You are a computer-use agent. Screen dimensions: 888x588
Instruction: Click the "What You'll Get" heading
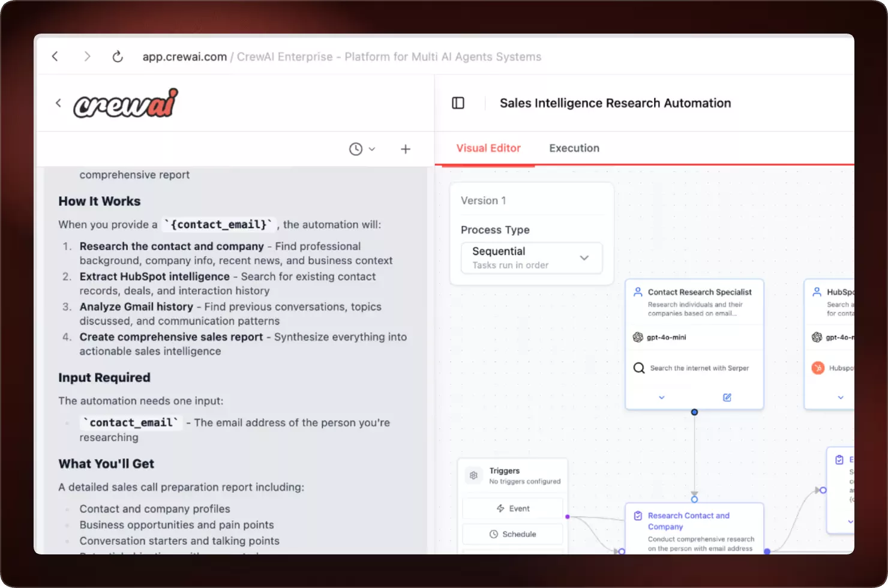pos(106,464)
